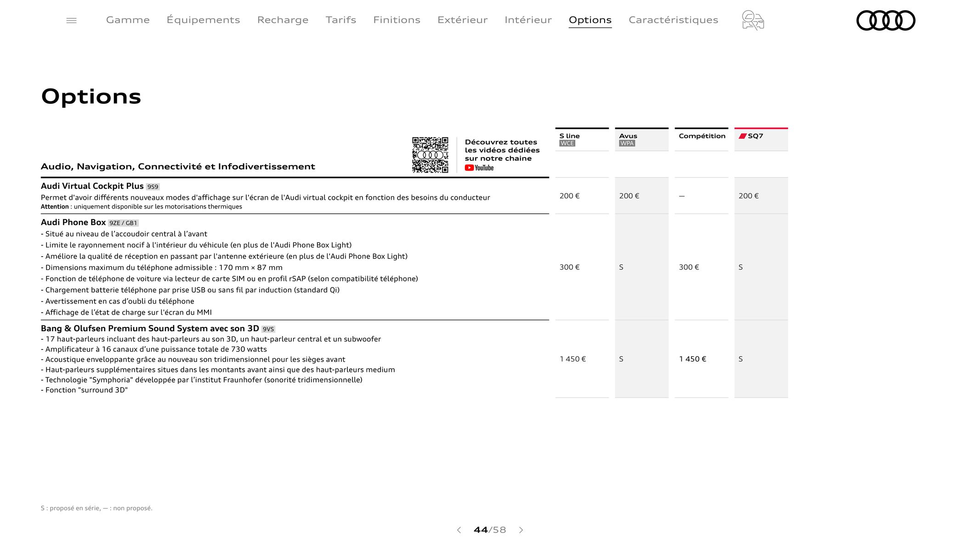Click Bang & Olufsen Premium Sound System title
This screenshot has height=551, width=980.
[x=150, y=328]
